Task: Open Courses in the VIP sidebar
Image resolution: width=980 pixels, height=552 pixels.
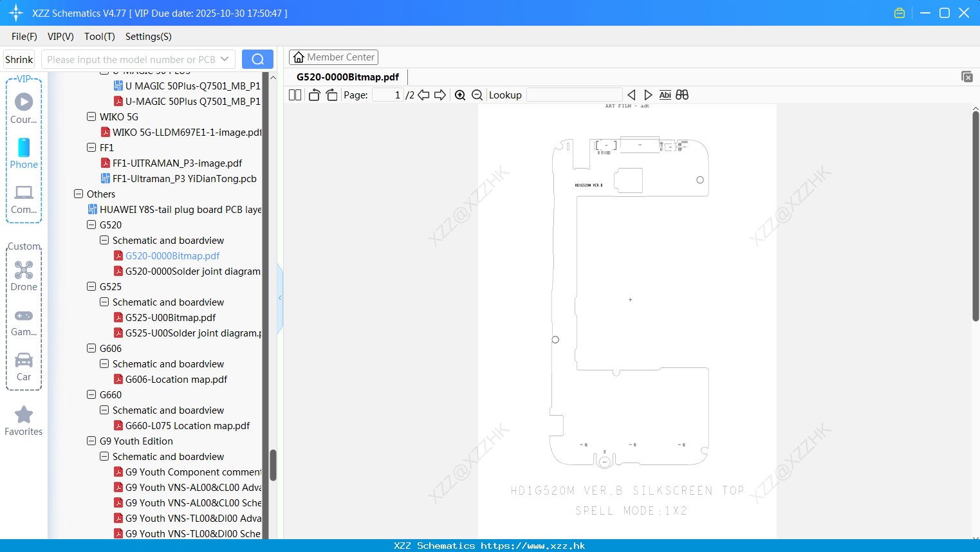Action: coord(24,108)
